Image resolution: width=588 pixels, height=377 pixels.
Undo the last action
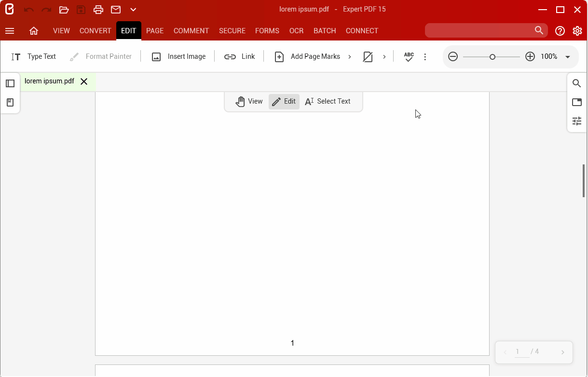(29, 10)
